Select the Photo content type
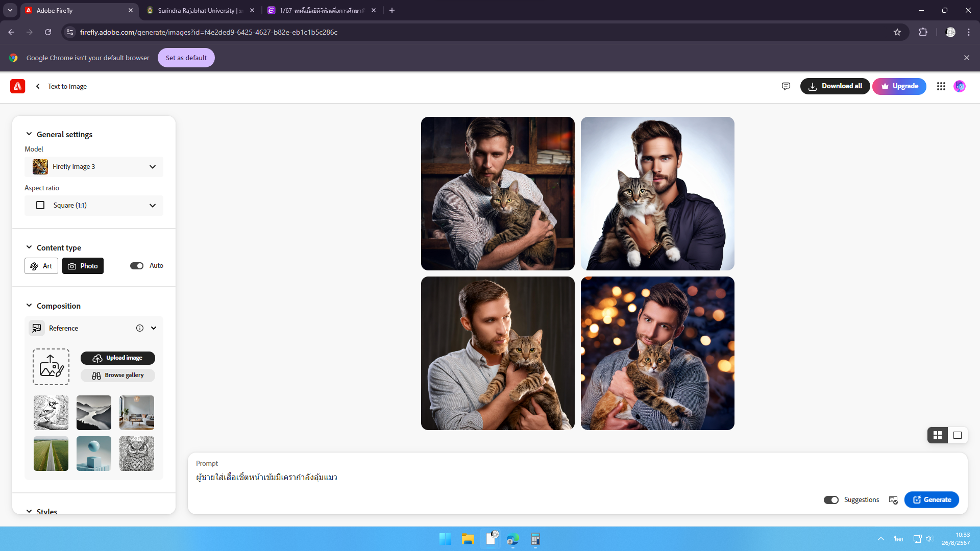The width and height of the screenshot is (980, 551). click(83, 266)
